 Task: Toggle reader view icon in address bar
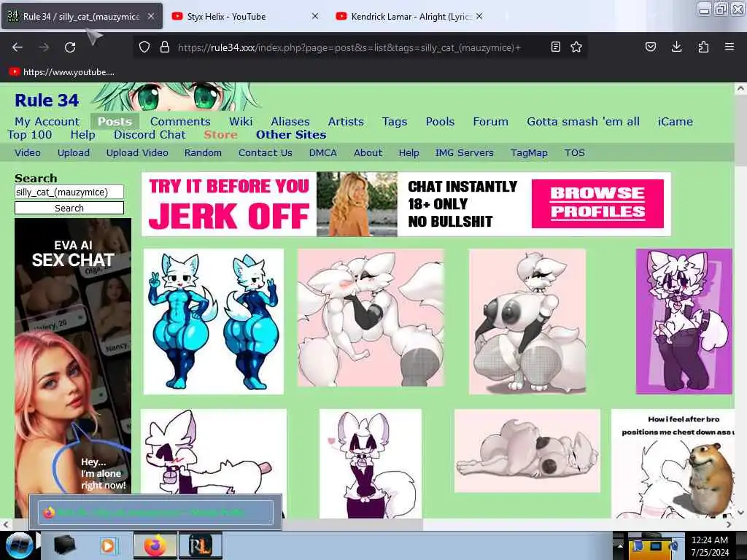[555, 47]
